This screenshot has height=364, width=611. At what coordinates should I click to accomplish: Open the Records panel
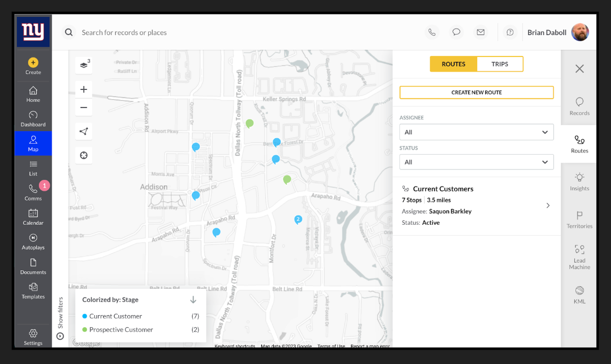click(579, 106)
